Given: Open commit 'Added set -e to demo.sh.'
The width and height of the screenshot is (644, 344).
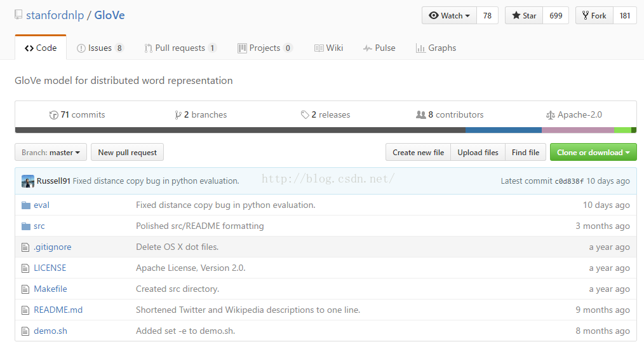Looking at the screenshot, I should click(x=185, y=331).
